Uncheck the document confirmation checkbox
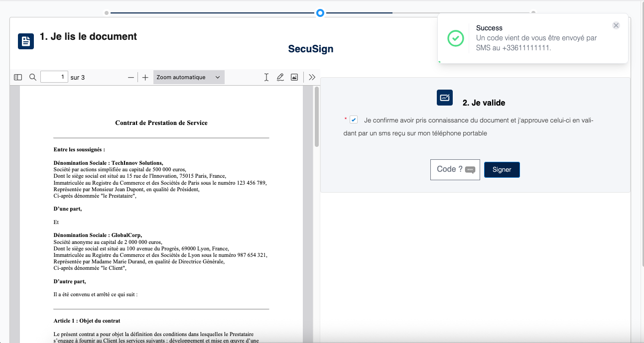644x343 pixels. pos(354,119)
